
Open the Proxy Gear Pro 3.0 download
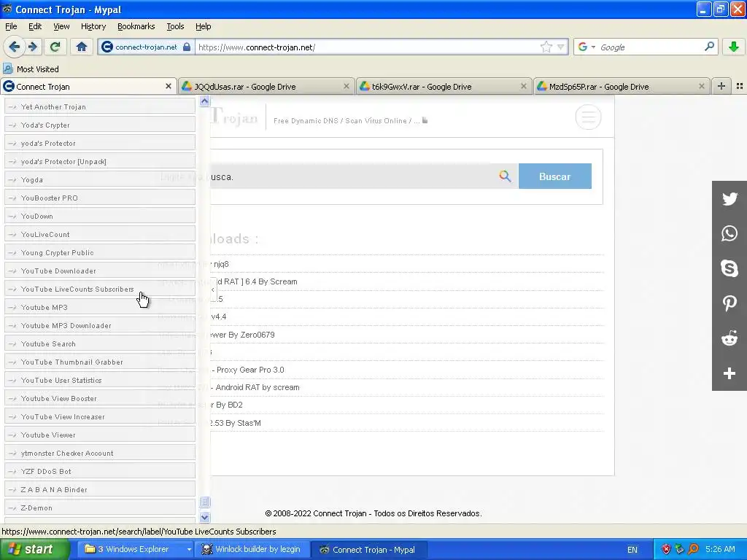[247, 370]
